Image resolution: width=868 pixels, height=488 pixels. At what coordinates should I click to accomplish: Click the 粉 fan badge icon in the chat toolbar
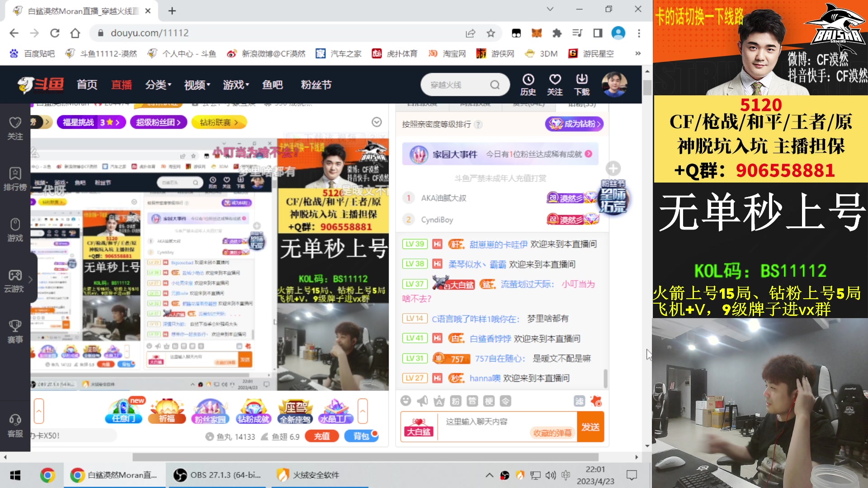click(456, 401)
